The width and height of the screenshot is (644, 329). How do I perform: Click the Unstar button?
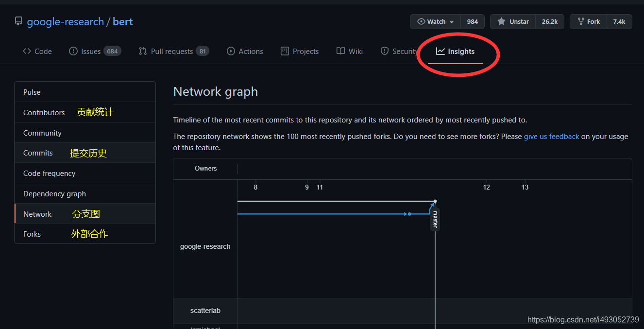[513, 22]
